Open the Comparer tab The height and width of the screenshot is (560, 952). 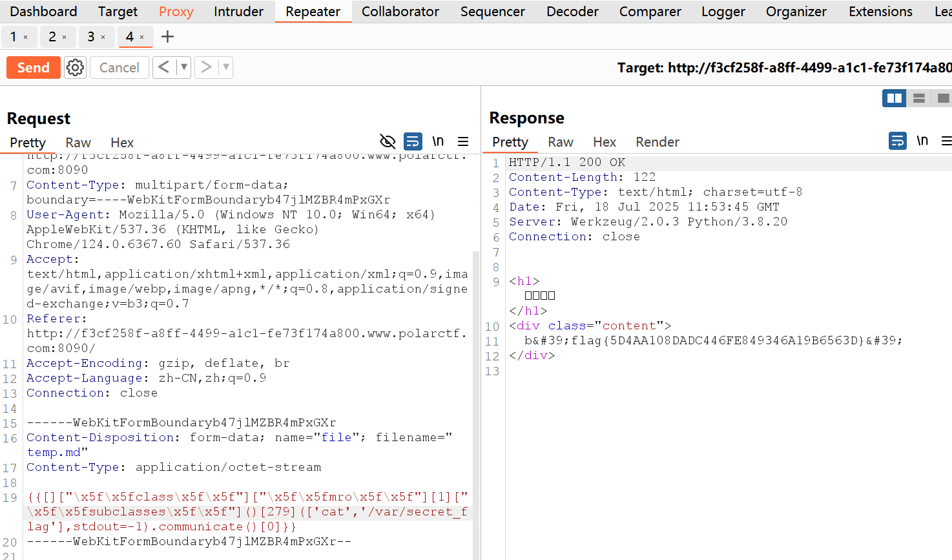click(x=650, y=12)
